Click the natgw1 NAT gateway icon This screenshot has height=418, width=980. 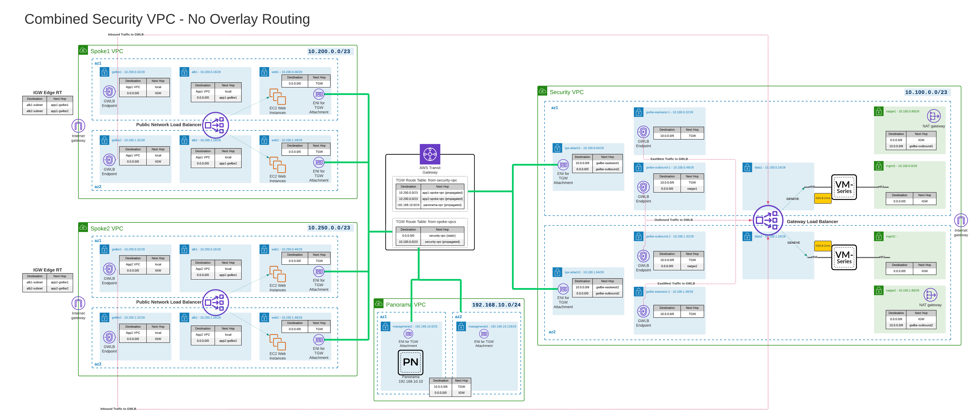coord(934,116)
